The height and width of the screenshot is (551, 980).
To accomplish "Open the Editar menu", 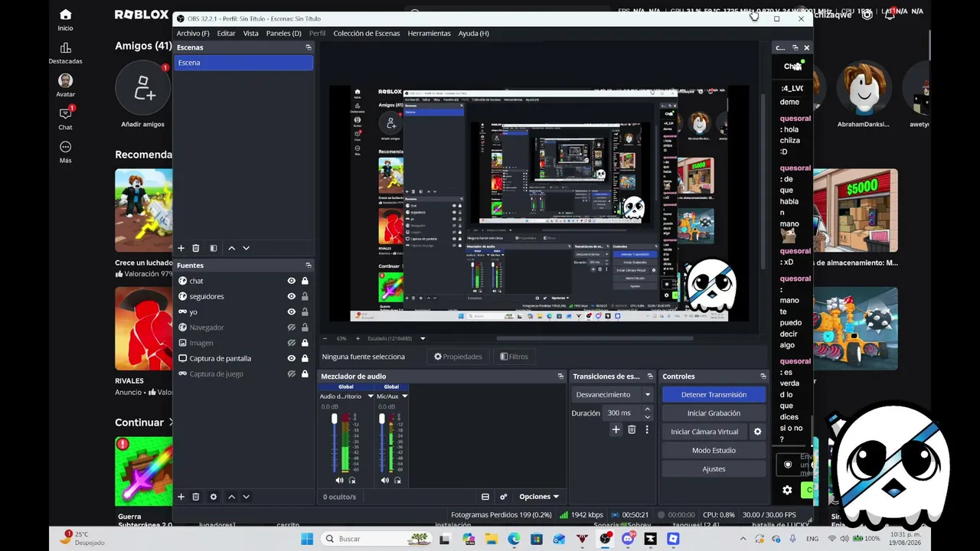I will [226, 34].
